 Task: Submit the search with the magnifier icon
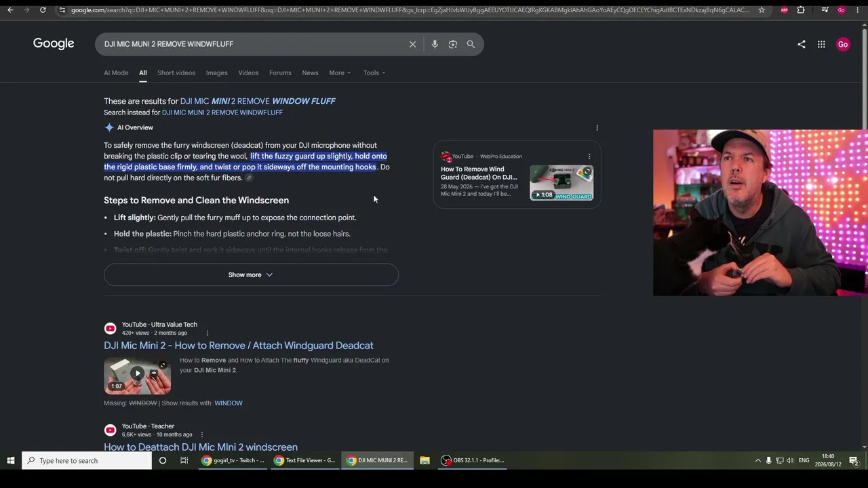point(471,44)
